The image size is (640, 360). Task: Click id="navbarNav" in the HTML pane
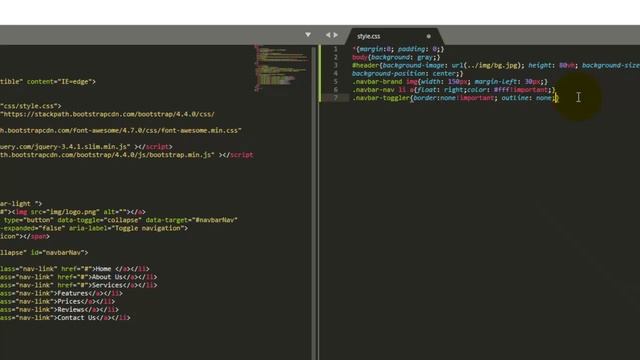coord(59,253)
